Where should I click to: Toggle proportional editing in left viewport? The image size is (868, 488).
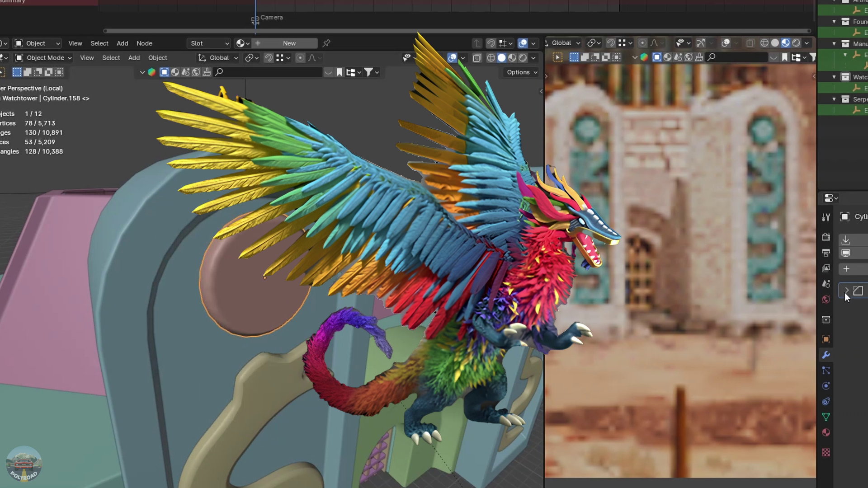tap(300, 58)
